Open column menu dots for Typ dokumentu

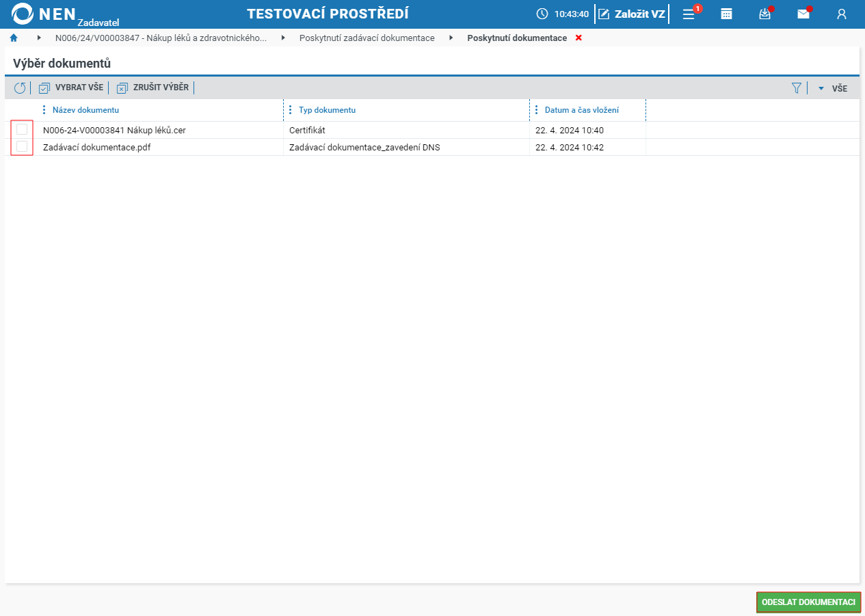[291, 110]
